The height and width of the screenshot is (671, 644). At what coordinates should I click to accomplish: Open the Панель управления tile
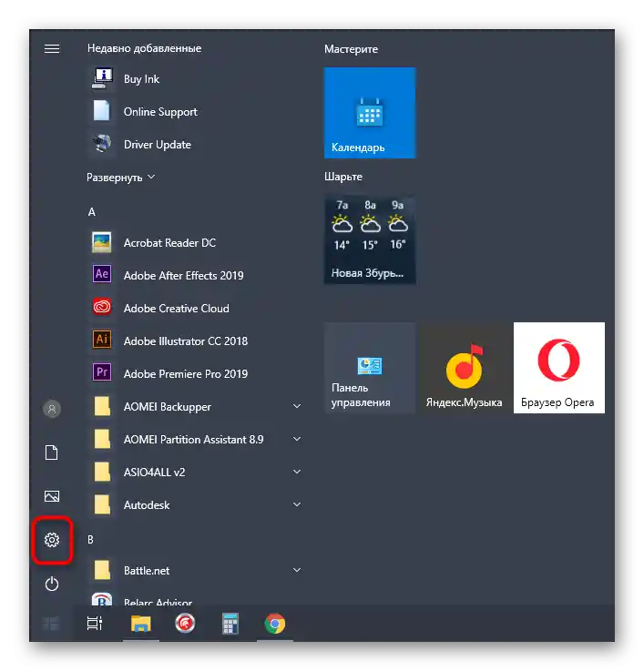[x=370, y=368]
